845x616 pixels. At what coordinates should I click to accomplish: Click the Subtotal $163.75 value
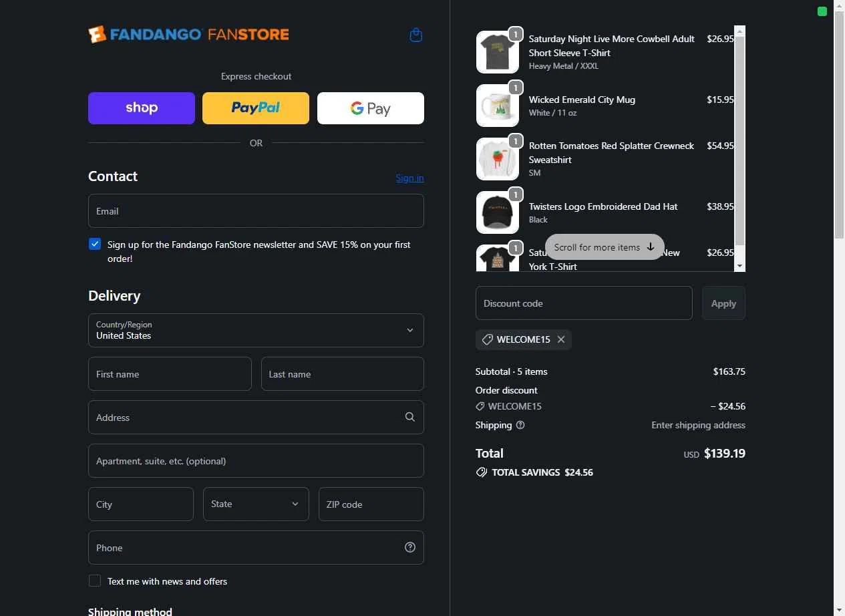(x=729, y=371)
